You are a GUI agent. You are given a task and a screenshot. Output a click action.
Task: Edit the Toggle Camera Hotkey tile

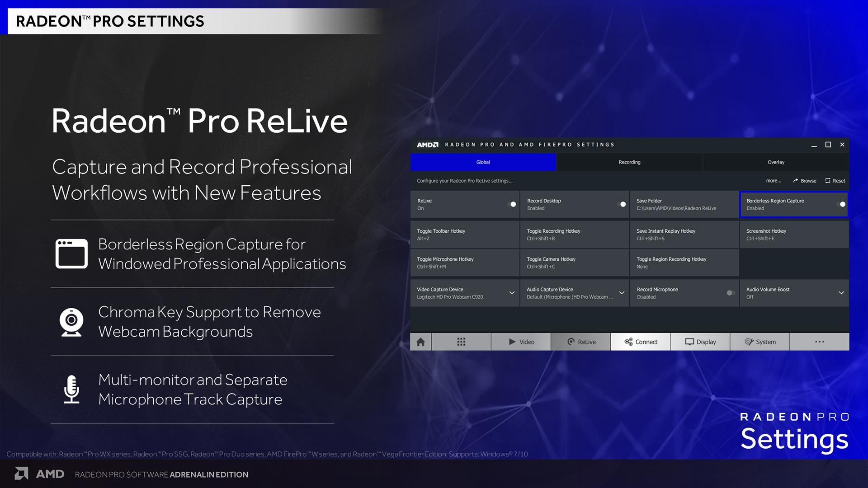coord(575,263)
